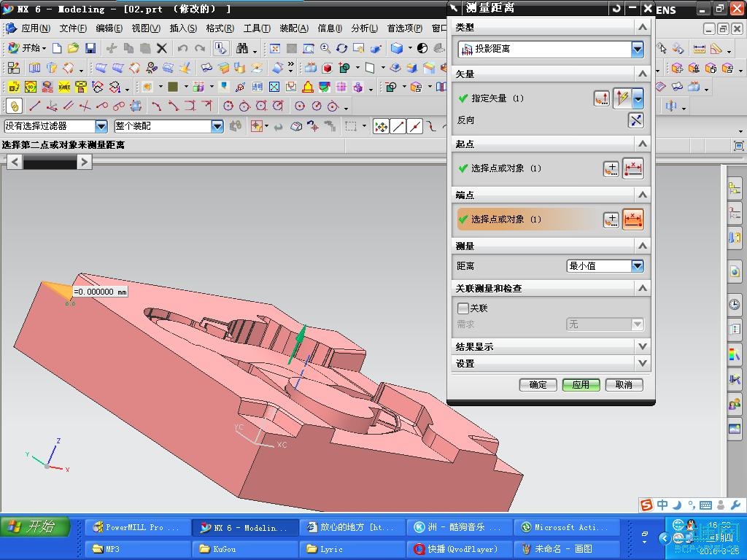Open the vector type dropdown arrow
This screenshot has width=747, height=560.
tap(638, 98)
